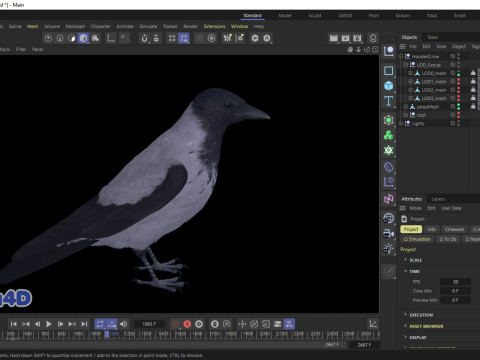Viewport: 480px width, 360px height.
Task: Click the globe Floor/Environment icon
Action: tap(389, 218)
